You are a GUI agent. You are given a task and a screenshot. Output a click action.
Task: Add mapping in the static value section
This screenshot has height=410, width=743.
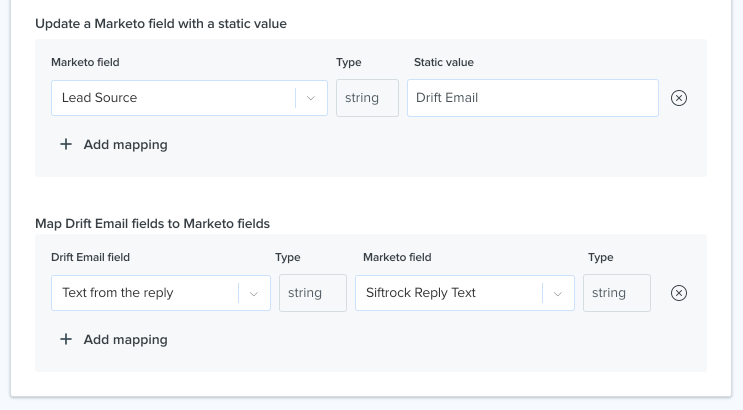pos(114,145)
